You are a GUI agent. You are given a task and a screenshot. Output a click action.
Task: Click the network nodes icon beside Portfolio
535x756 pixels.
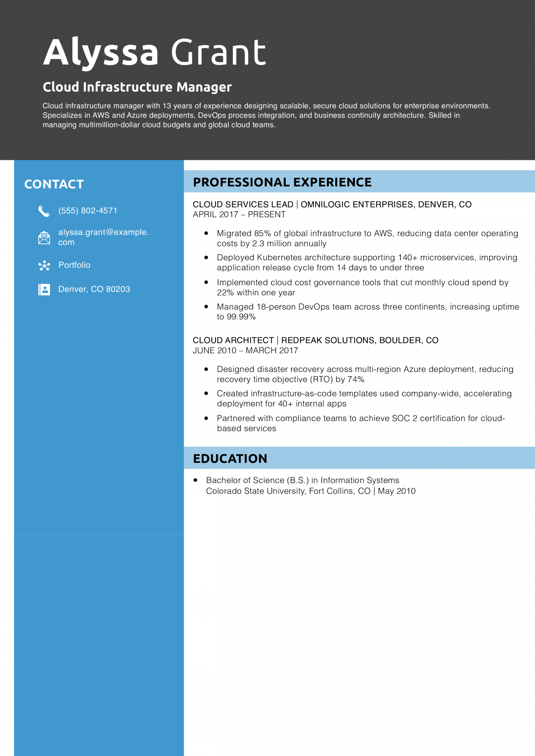point(44,266)
